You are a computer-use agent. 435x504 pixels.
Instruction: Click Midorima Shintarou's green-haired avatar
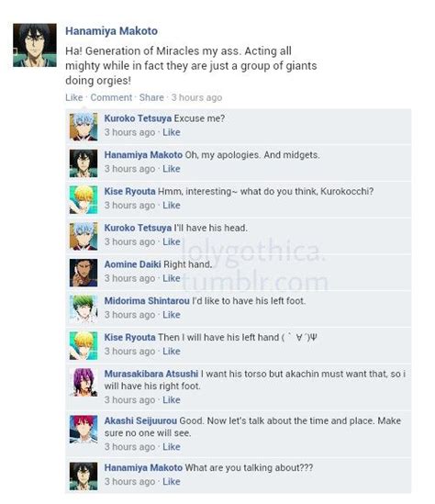pyautogui.click(x=84, y=308)
